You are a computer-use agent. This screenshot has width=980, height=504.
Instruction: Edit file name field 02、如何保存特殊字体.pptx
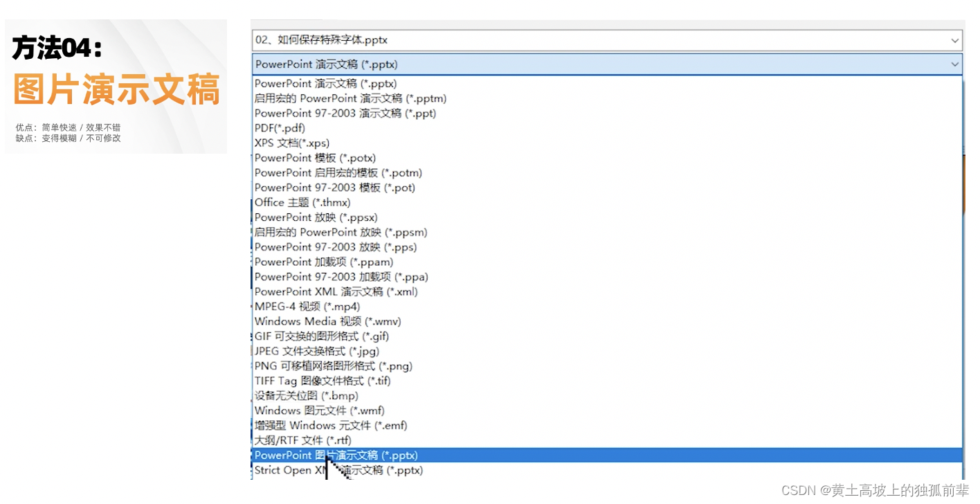click(607, 40)
